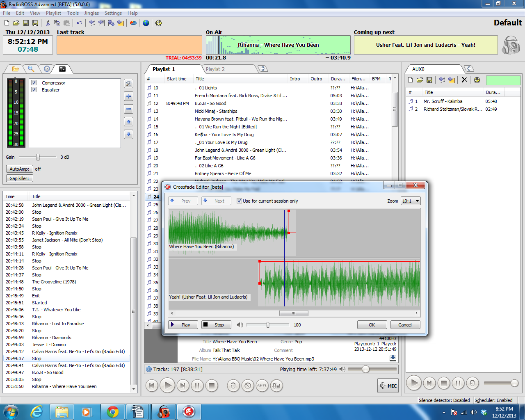Add a new AUX player tab
Image resolution: width=525 pixels, height=420 pixels.
pos(469,69)
